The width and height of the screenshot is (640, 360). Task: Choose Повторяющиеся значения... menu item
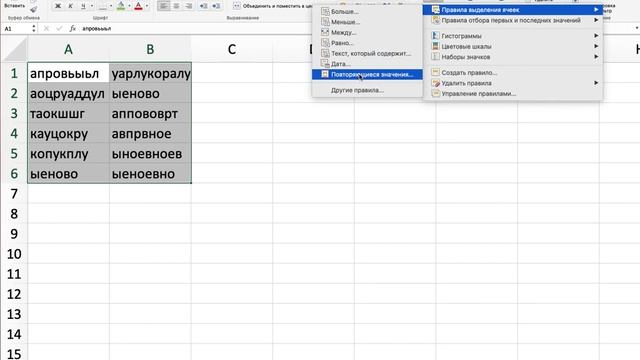click(x=367, y=74)
